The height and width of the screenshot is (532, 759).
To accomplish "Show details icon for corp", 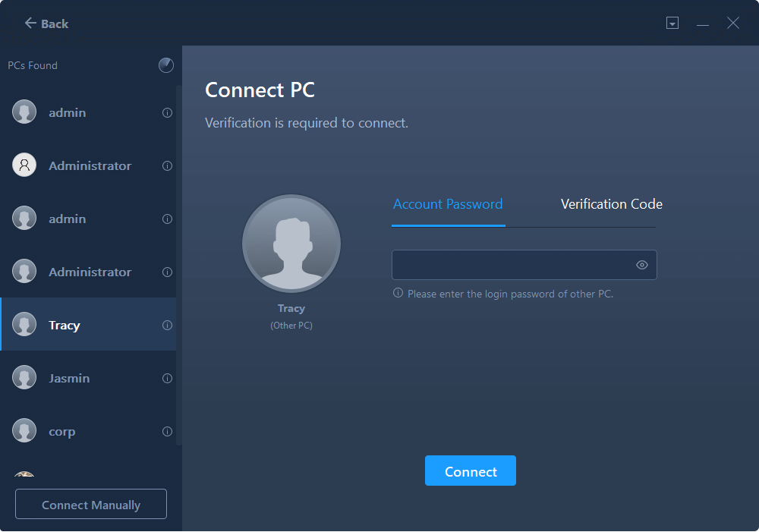I will pyautogui.click(x=167, y=432).
